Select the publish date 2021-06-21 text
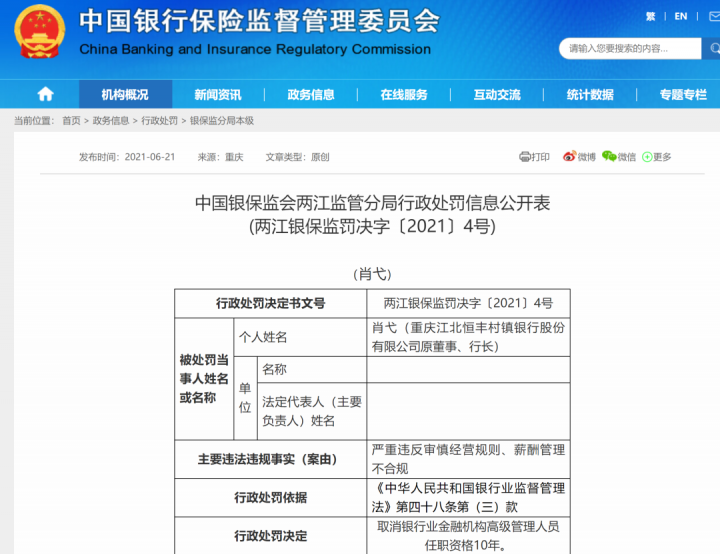 click(150, 157)
